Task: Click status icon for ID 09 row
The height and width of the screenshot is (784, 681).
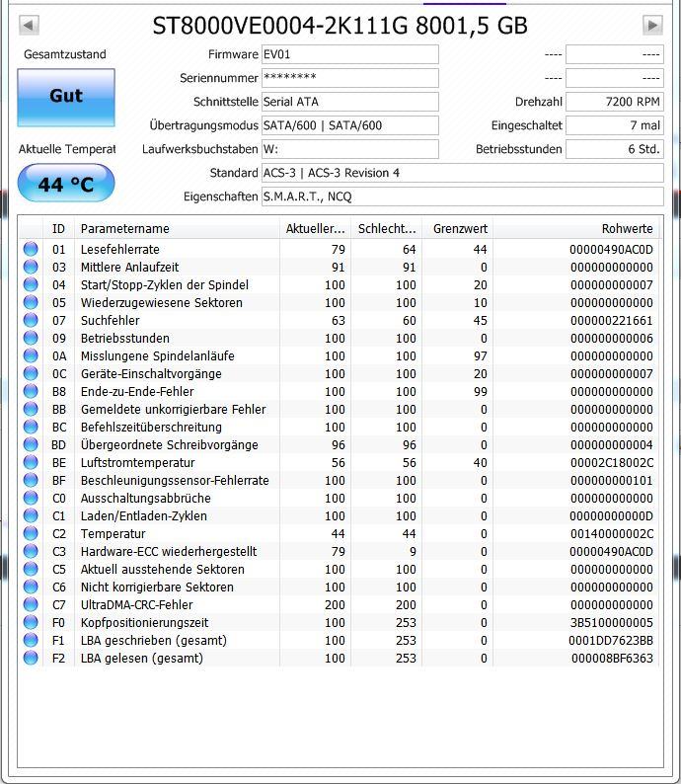Action: click(31, 338)
